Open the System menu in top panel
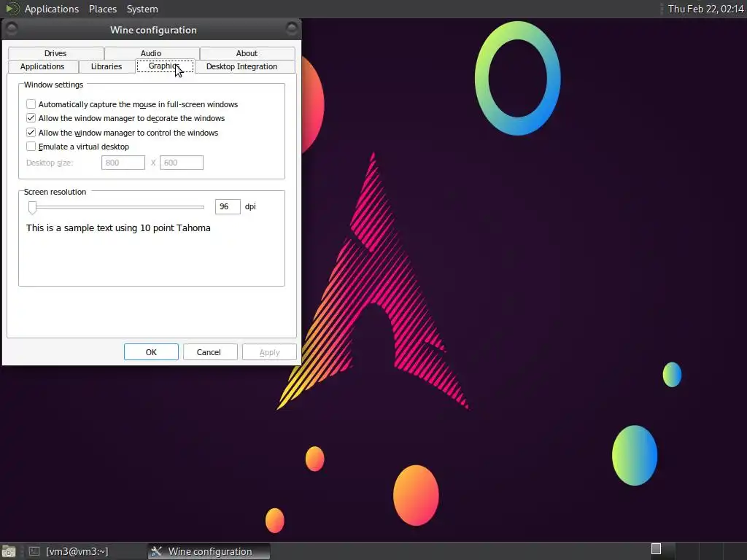Screen dimensions: 747x560 142,9
